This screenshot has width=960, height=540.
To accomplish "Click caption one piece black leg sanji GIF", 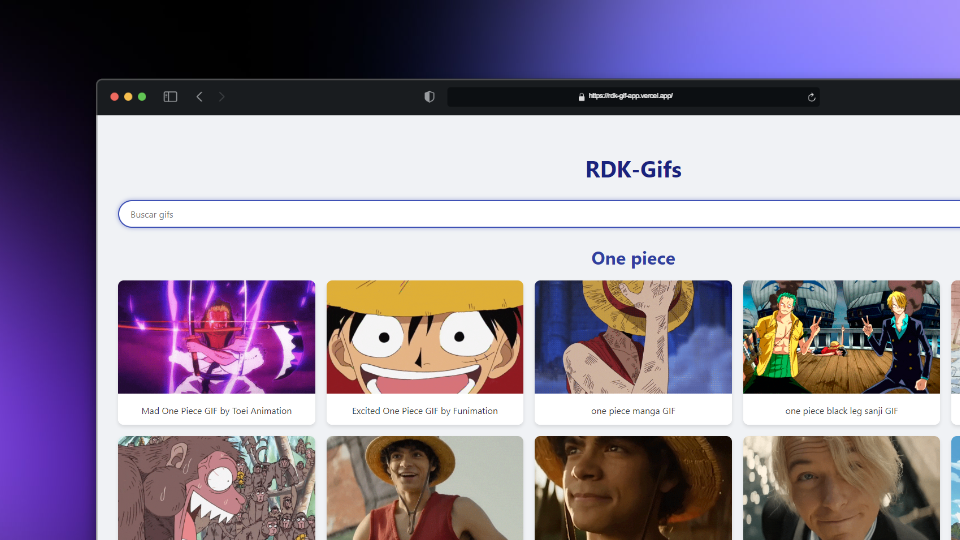I will click(841, 411).
